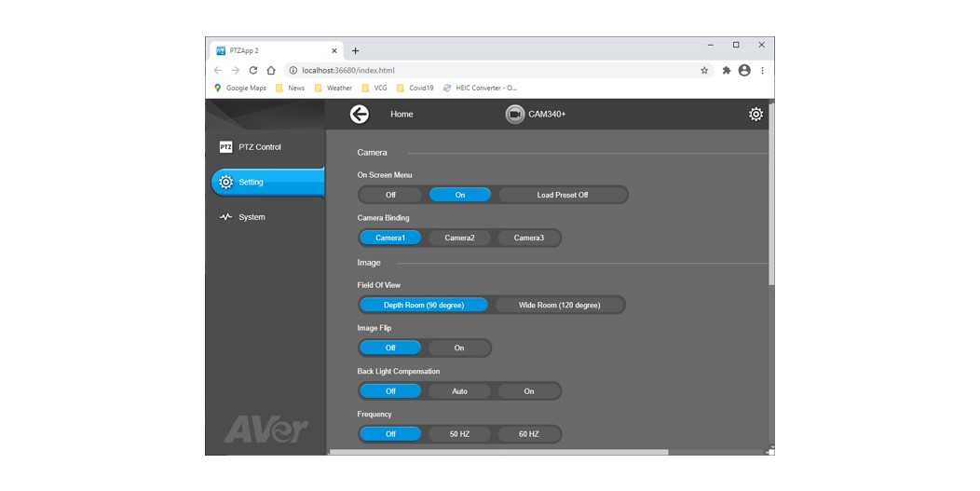Click the browser home icon
980x491 pixels.
coord(271,70)
